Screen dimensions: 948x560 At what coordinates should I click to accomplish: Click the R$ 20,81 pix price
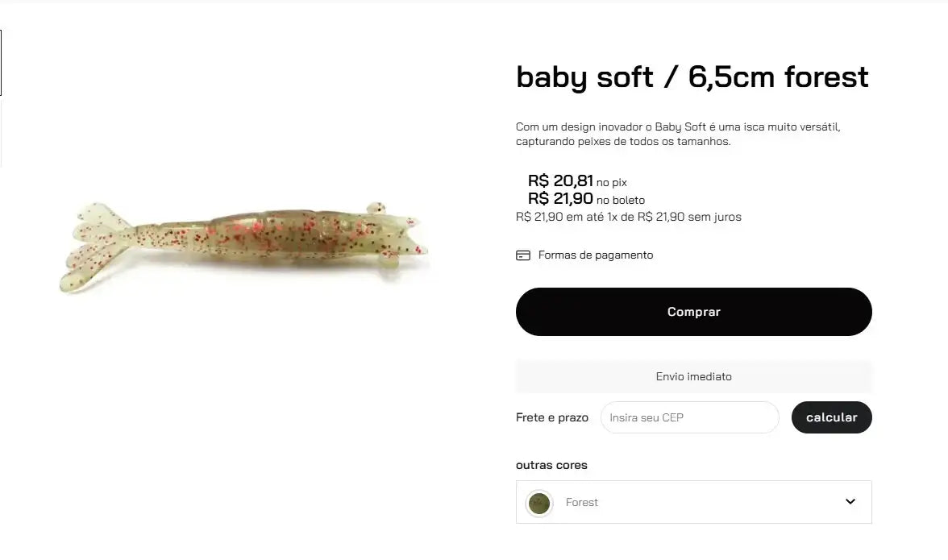[560, 180]
